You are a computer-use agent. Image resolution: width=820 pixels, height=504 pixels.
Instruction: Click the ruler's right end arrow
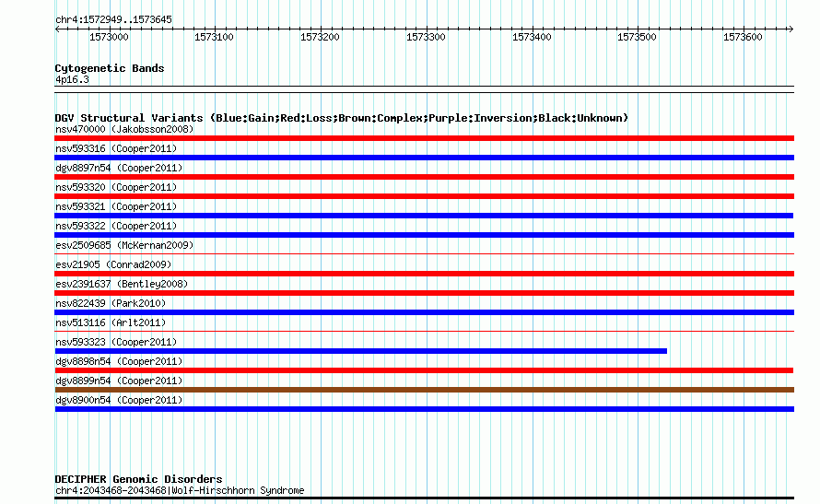791,29
